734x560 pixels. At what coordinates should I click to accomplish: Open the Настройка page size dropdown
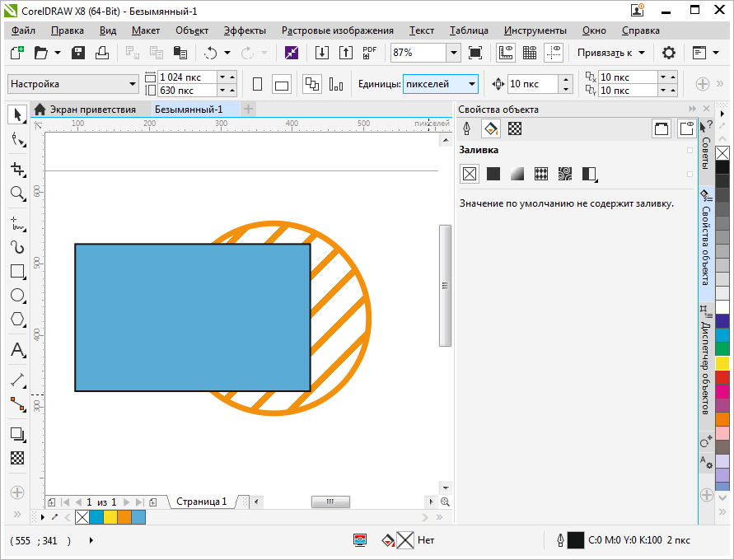pyautogui.click(x=133, y=84)
